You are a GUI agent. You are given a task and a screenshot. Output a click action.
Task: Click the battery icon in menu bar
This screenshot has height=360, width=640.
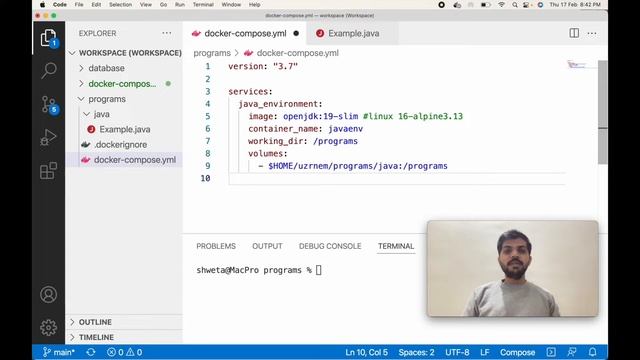[485, 5]
